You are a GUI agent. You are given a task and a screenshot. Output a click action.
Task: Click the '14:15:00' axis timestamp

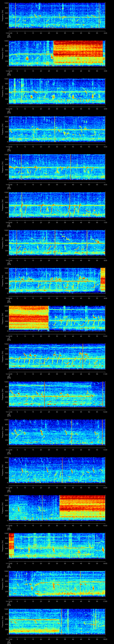click(9, 564)
